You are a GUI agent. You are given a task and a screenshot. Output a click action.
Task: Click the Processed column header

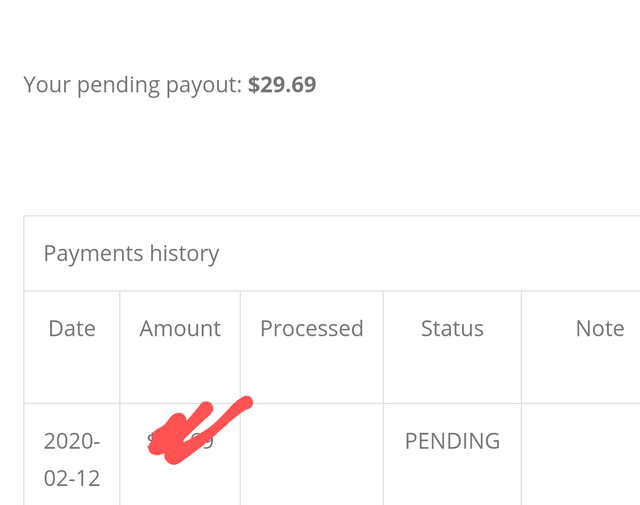[x=311, y=329]
